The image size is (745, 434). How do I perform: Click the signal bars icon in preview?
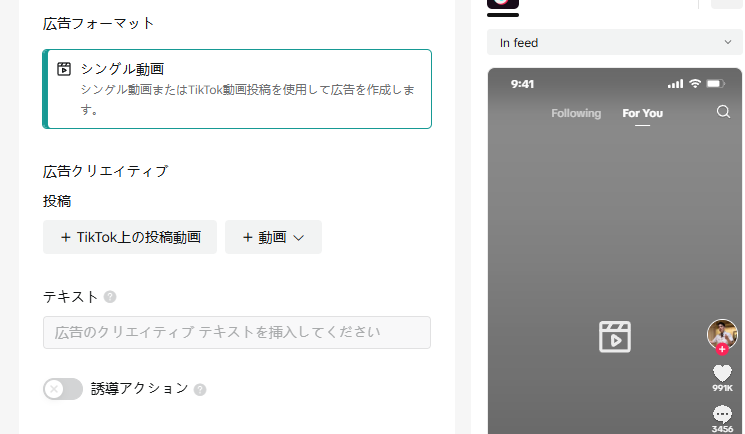click(x=675, y=84)
